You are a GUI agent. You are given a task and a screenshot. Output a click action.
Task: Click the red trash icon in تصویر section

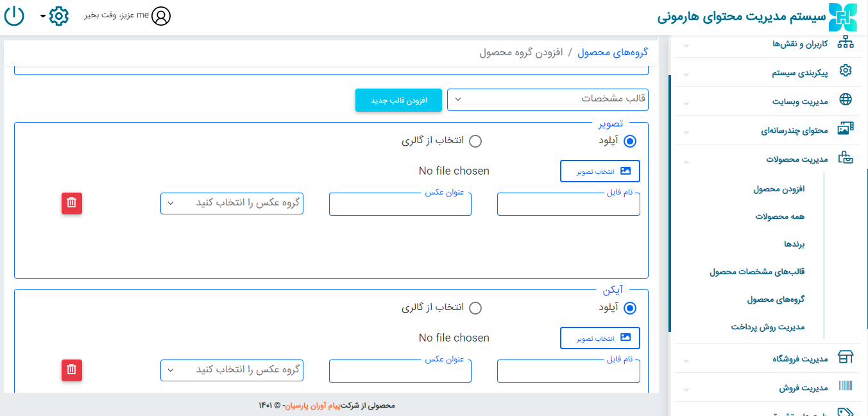72,204
